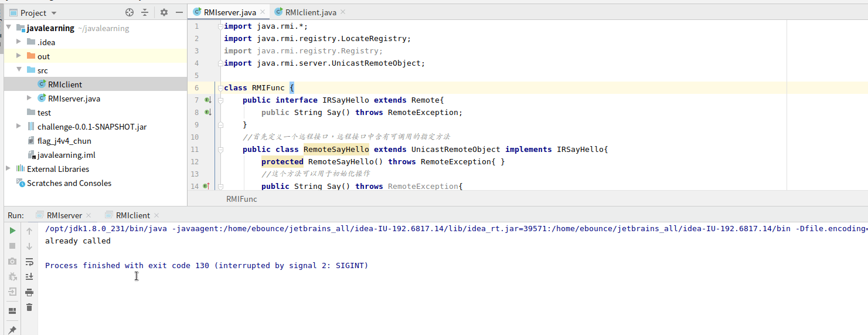Open the Project view dropdown
The height and width of the screenshot is (335, 868).
(x=54, y=13)
